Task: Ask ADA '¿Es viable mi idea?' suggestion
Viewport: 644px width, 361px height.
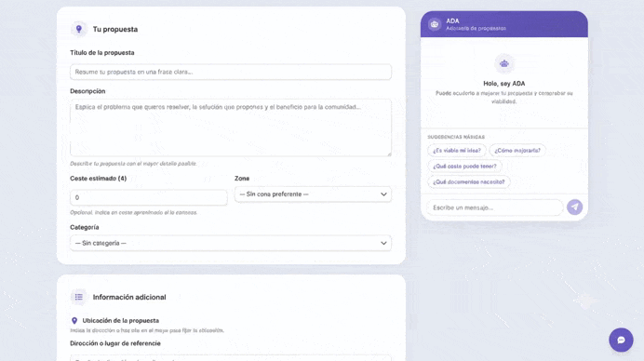Action: (x=457, y=151)
